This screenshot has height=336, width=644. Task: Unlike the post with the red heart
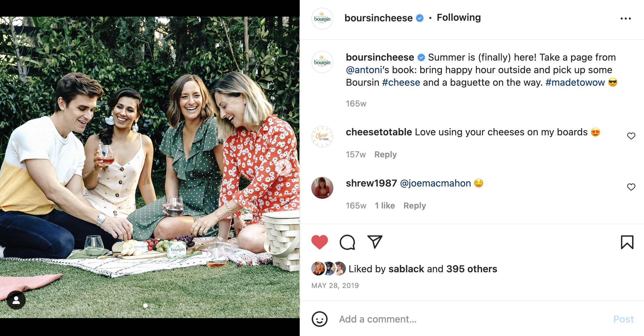point(319,242)
